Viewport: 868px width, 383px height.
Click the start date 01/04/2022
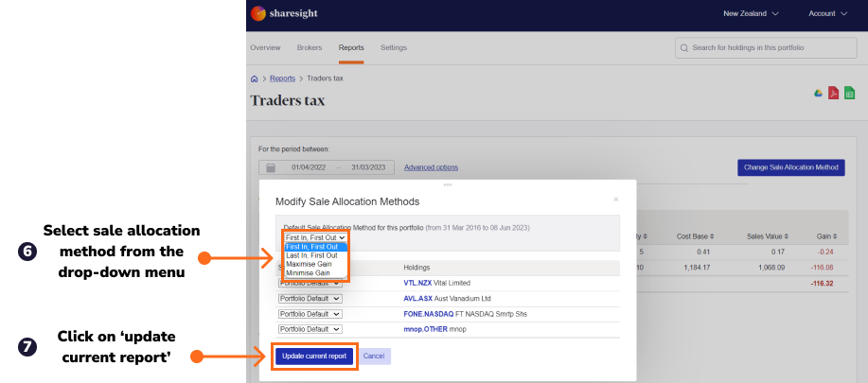point(309,167)
